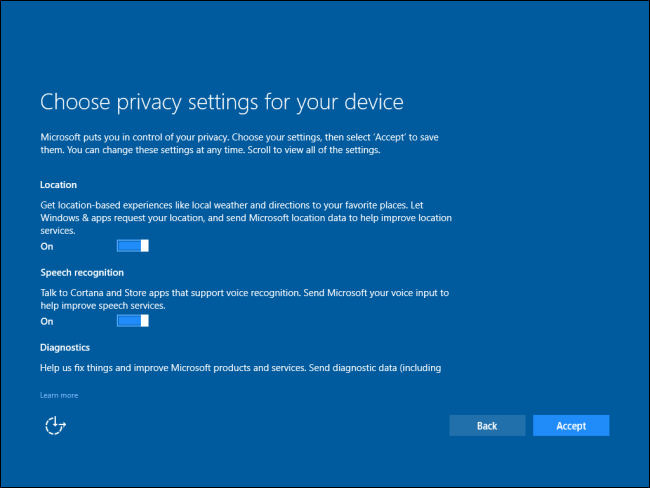The image size is (650, 488).
Task: Open the Ease of Access icon
Action: (x=55, y=425)
